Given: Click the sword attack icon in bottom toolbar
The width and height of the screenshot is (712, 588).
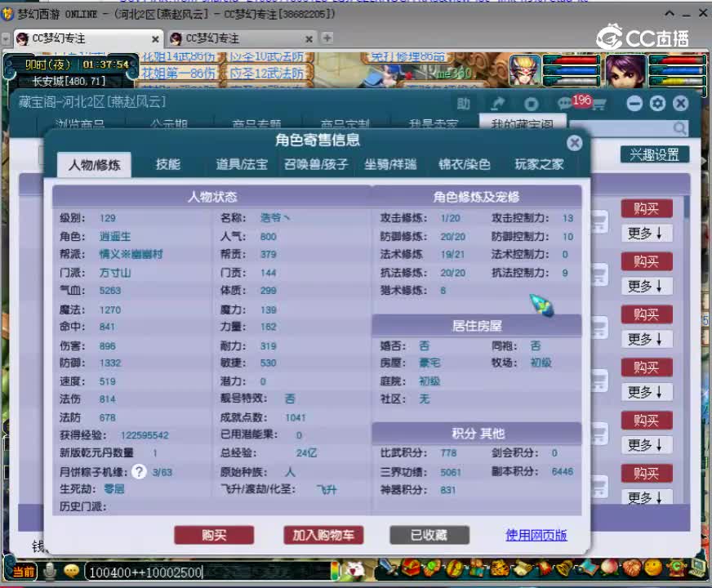Looking at the screenshot, I should pyautogui.click(x=387, y=568).
